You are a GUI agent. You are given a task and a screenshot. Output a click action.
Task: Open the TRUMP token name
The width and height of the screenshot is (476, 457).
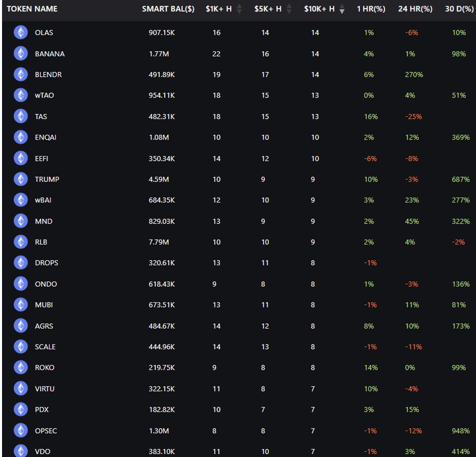(x=47, y=179)
